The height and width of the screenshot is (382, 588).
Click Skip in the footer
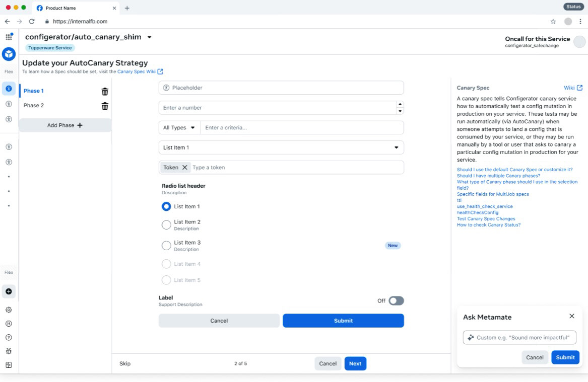pyautogui.click(x=125, y=363)
